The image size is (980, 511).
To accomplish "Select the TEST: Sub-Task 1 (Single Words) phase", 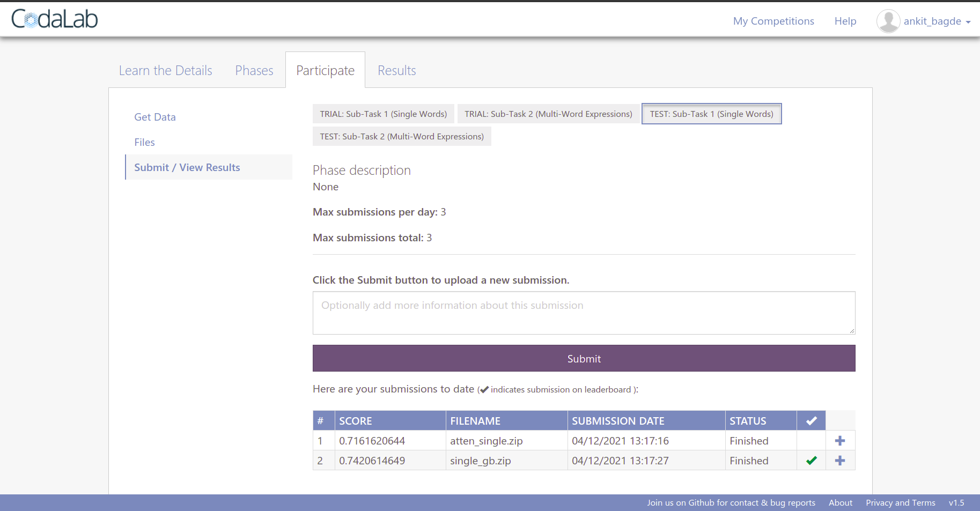I will tap(711, 114).
